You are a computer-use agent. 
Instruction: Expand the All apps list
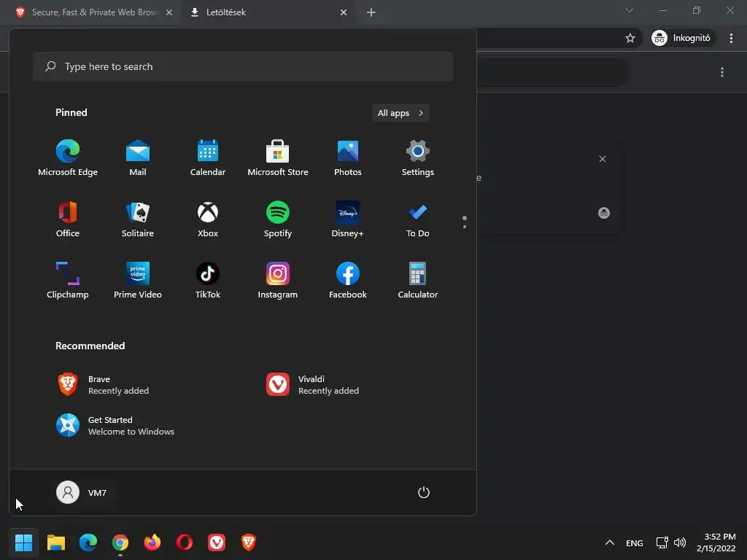tap(400, 113)
